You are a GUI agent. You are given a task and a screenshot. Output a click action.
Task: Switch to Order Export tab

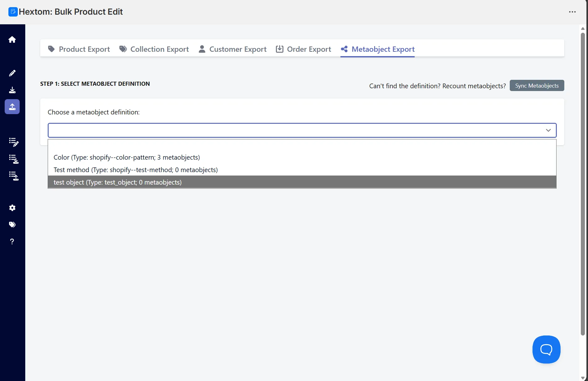pos(303,49)
